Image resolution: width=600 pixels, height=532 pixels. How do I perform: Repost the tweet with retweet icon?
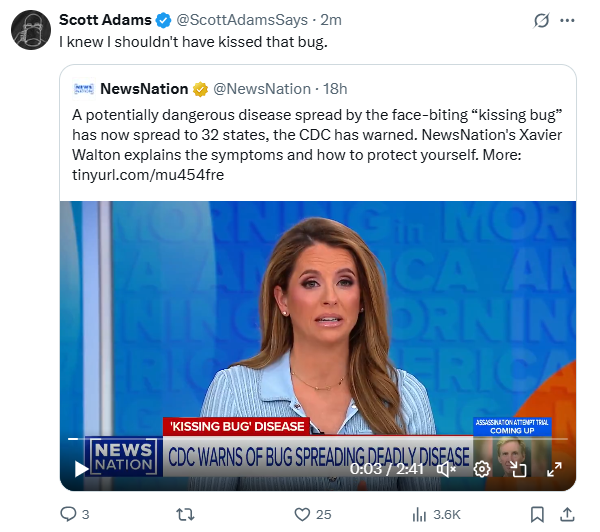tap(185, 514)
